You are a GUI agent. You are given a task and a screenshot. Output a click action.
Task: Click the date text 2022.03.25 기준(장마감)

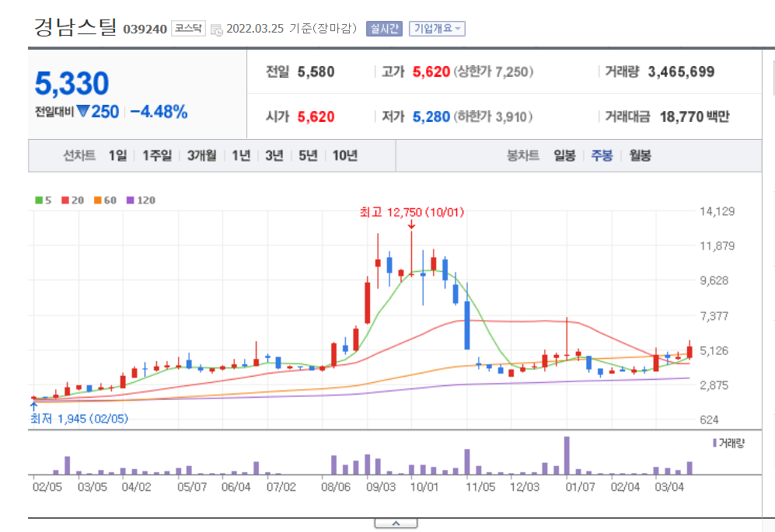point(291,29)
